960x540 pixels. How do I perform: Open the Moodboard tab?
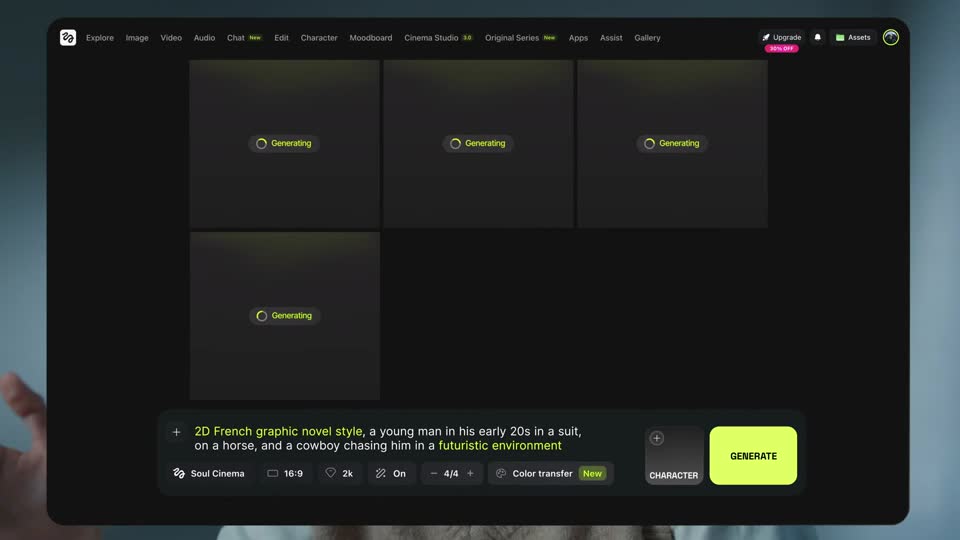click(x=370, y=38)
